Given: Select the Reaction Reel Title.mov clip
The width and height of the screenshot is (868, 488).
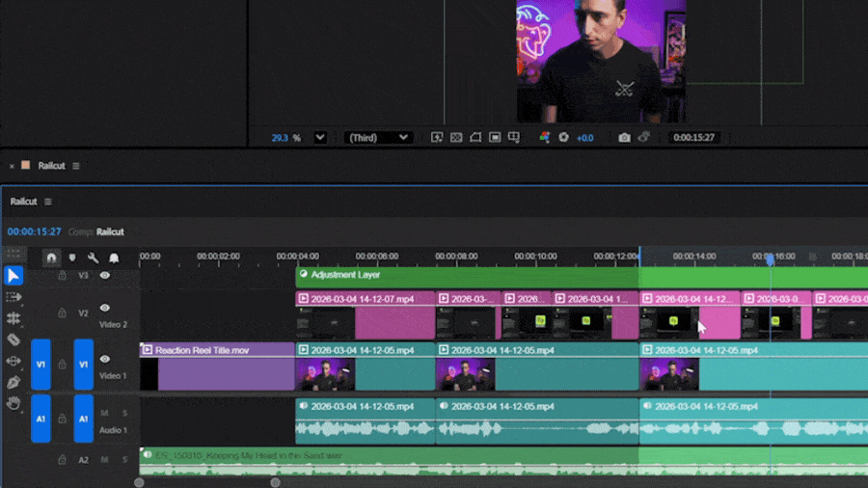Looking at the screenshot, I should [217, 366].
